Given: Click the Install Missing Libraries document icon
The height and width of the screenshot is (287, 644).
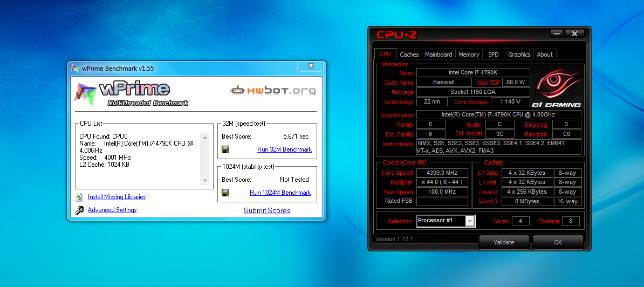Looking at the screenshot, I should [79, 197].
